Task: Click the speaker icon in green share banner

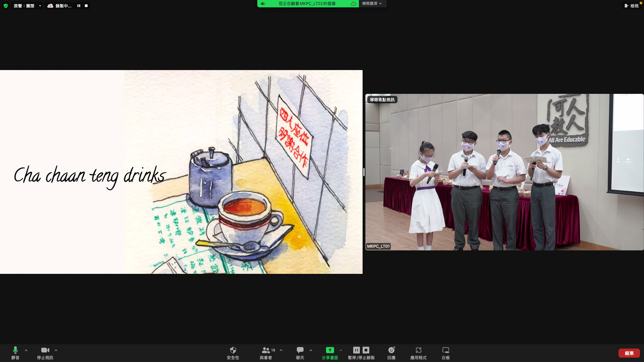Action: coord(263,4)
